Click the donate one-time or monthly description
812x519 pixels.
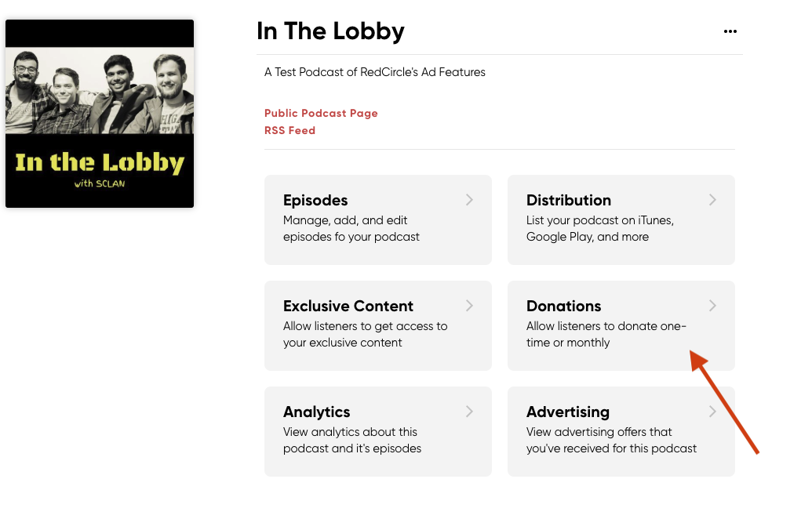[x=606, y=334]
